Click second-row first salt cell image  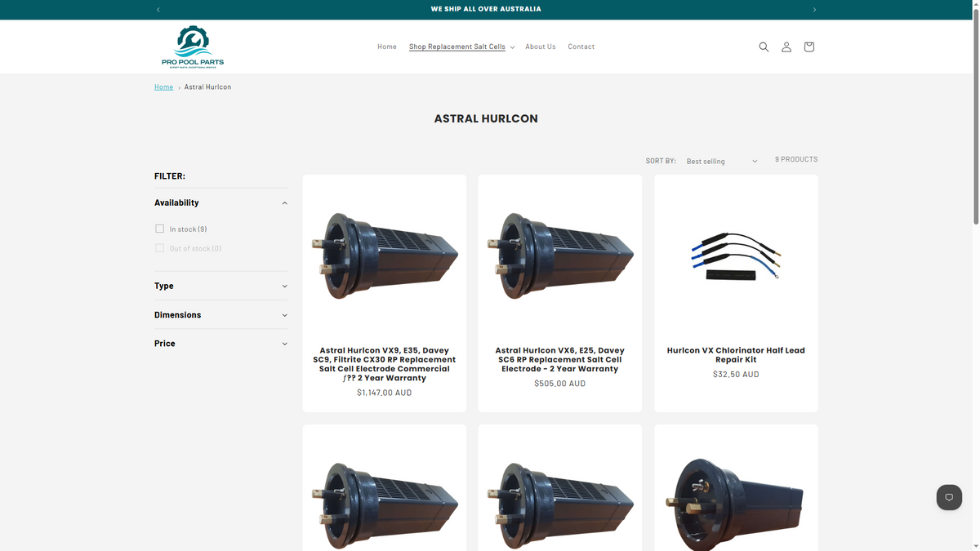point(385,487)
